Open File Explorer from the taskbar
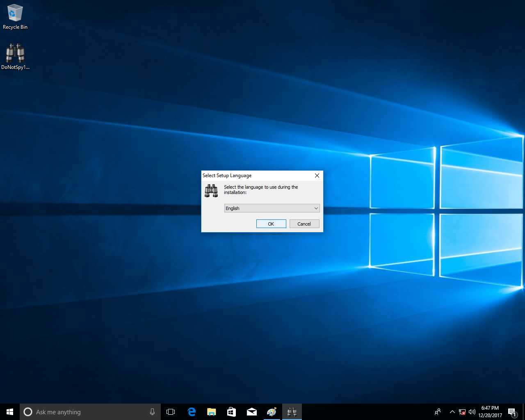The height and width of the screenshot is (420, 525). point(211,412)
